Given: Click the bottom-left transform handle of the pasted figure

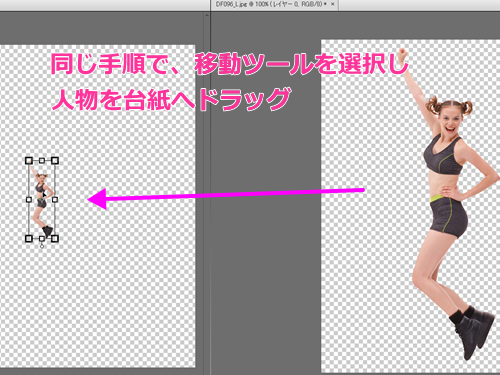Looking at the screenshot, I should 29,238.
